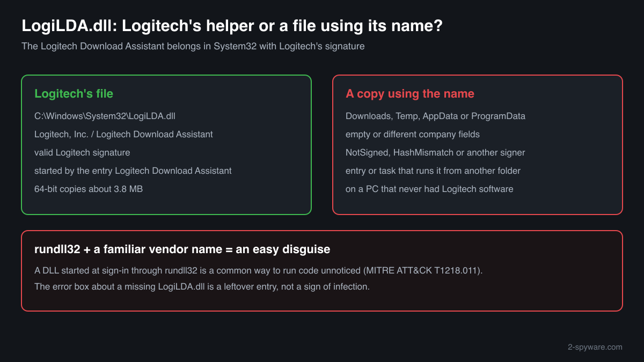Click the main title about LogiLDA.dll

(x=232, y=26)
